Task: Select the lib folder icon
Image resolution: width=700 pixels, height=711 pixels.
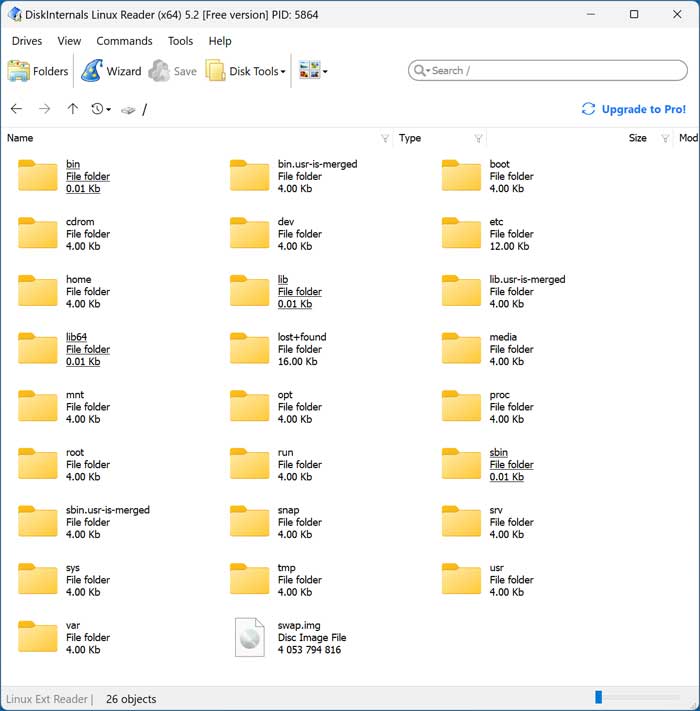Action: [x=249, y=290]
